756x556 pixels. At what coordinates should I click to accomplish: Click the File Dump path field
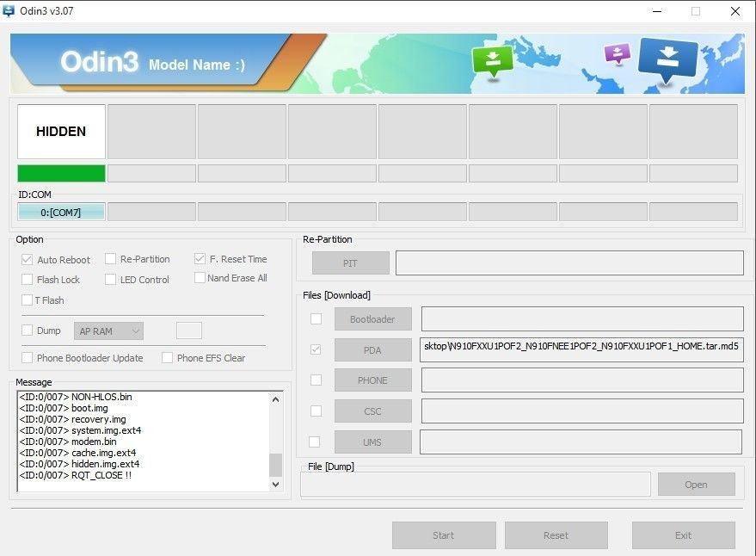(476, 484)
